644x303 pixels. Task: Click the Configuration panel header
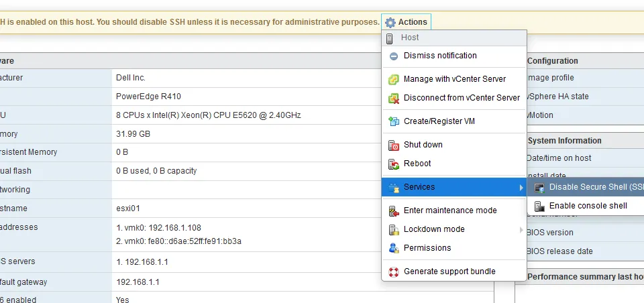pyautogui.click(x=553, y=61)
